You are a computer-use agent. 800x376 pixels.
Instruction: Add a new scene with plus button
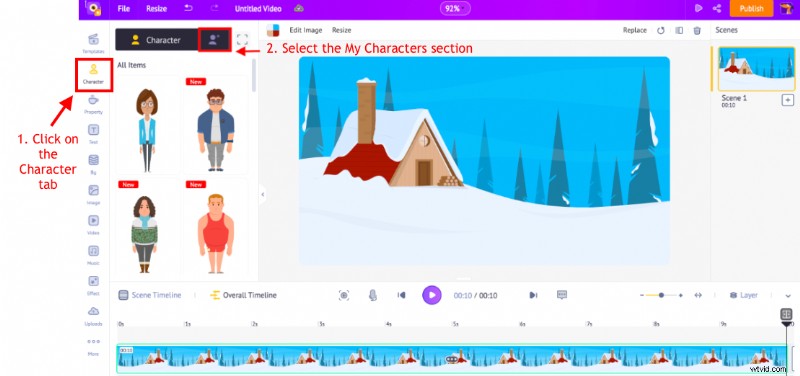tap(788, 100)
